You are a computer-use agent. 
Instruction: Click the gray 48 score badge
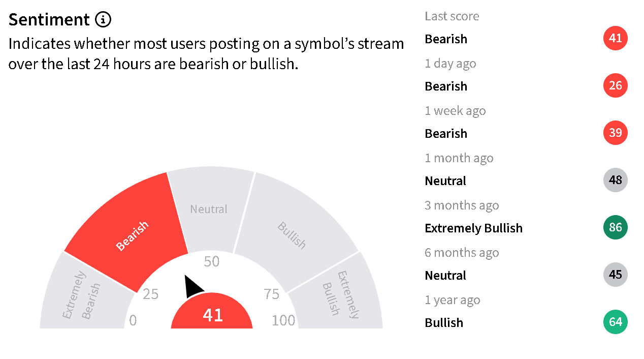616,180
